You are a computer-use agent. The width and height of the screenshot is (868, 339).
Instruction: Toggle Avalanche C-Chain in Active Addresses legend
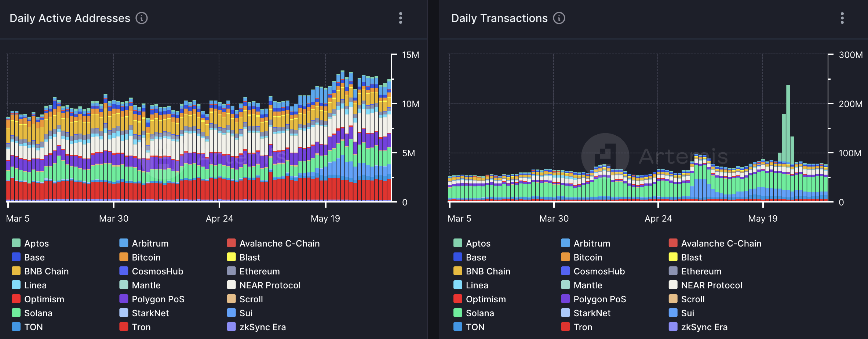273,243
